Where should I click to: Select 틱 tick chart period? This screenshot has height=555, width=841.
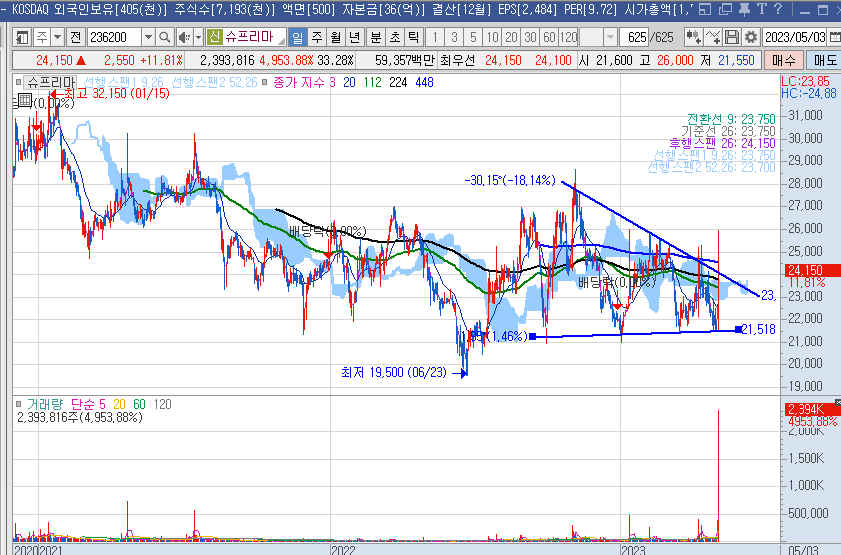click(x=414, y=38)
